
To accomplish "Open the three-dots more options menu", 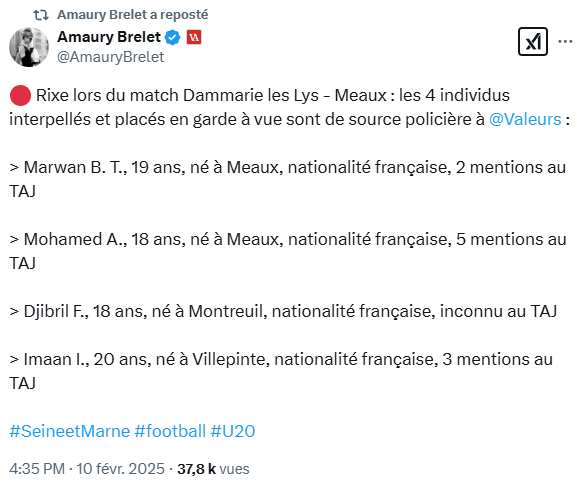I will [565, 42].
